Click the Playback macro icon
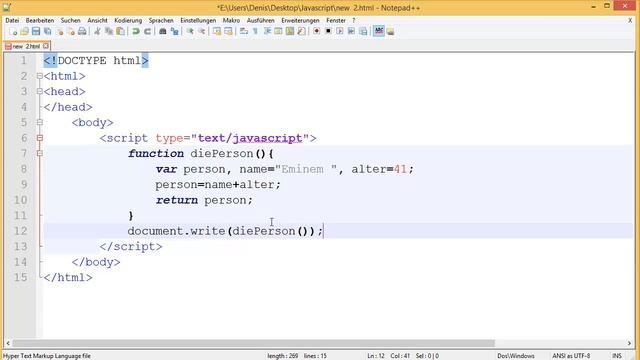Viewport: 640px width, 360px height. point(340,31)
